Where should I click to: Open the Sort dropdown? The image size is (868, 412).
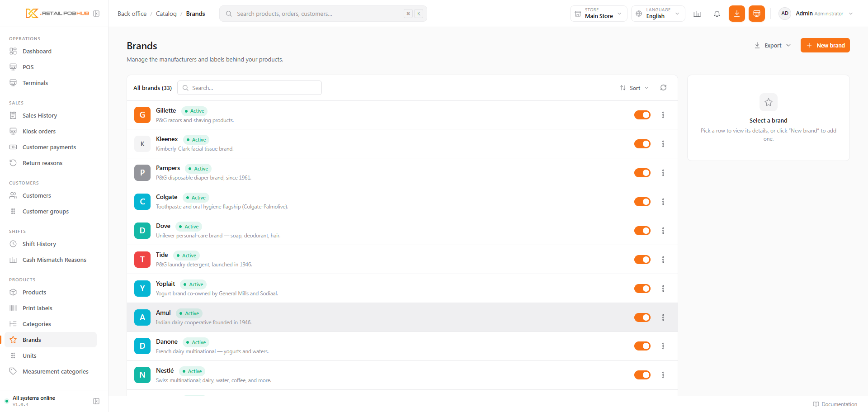tap(634, 88)
